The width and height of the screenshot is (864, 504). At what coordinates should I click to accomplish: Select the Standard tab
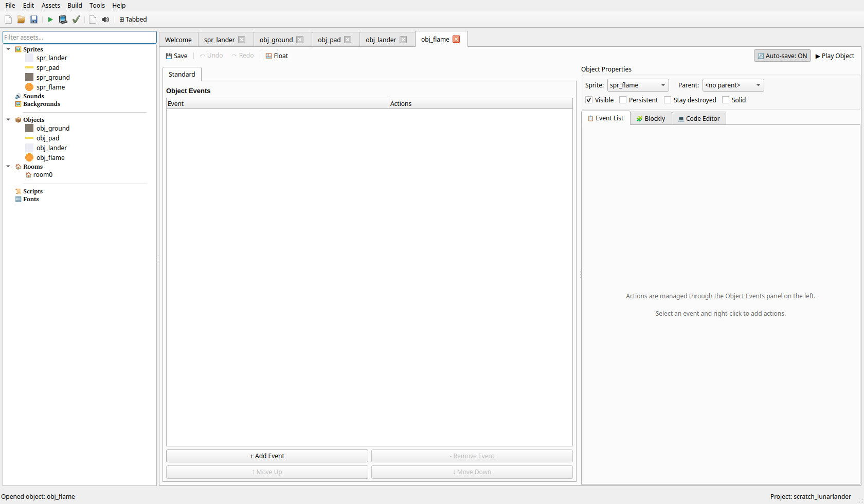click(x=182, y=74)
